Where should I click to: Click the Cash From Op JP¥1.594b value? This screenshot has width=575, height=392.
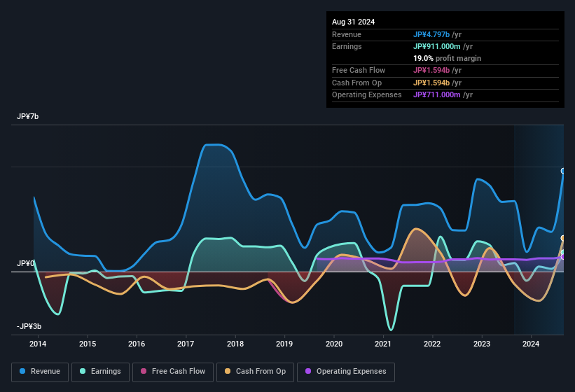pos(431,83)
